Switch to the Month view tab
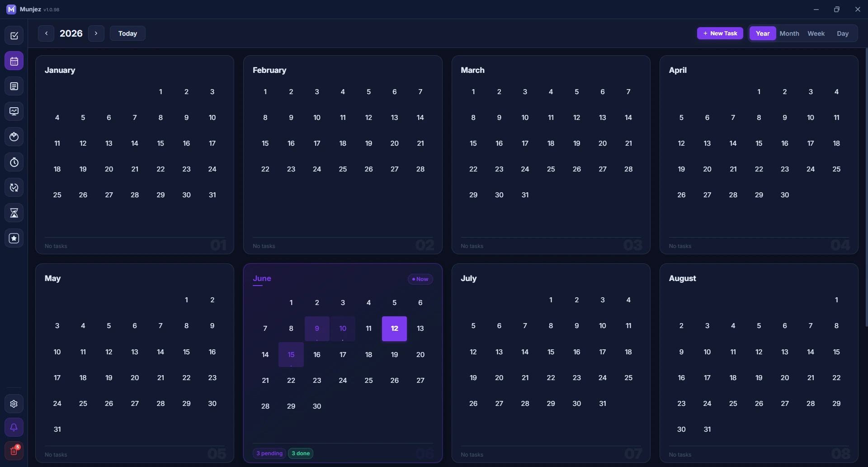This screenshot has width=868, height=467. coord(789,33)
